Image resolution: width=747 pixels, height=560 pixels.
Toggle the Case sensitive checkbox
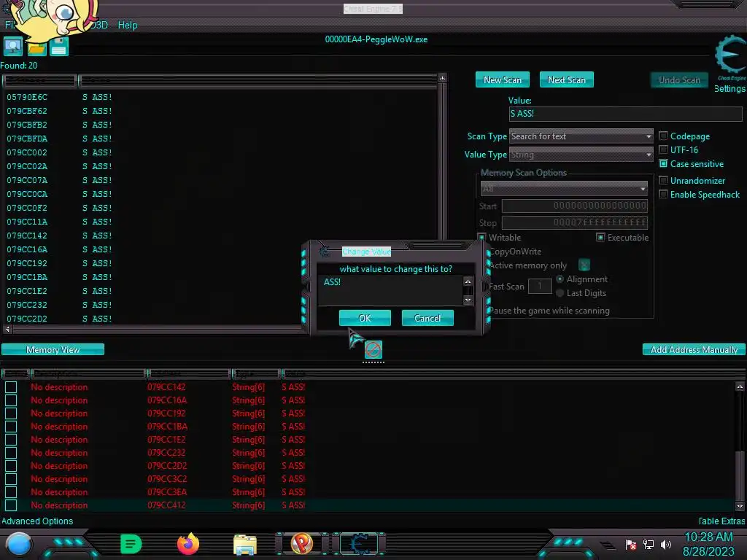tap(663, 163)
